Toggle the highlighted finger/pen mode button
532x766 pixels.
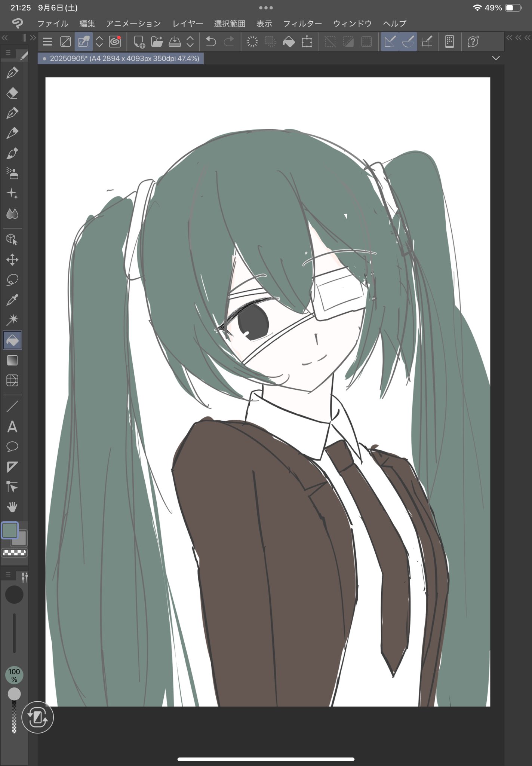coord(83,42)
